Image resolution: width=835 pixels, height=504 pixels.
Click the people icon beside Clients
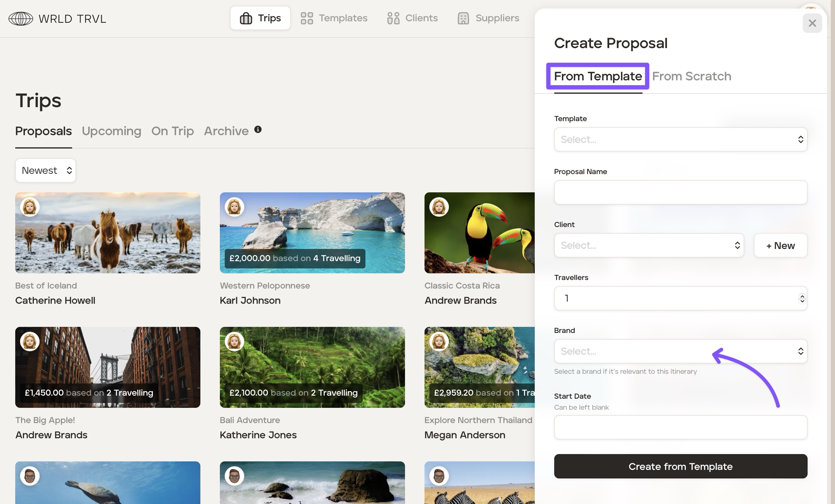click(393, 18)
